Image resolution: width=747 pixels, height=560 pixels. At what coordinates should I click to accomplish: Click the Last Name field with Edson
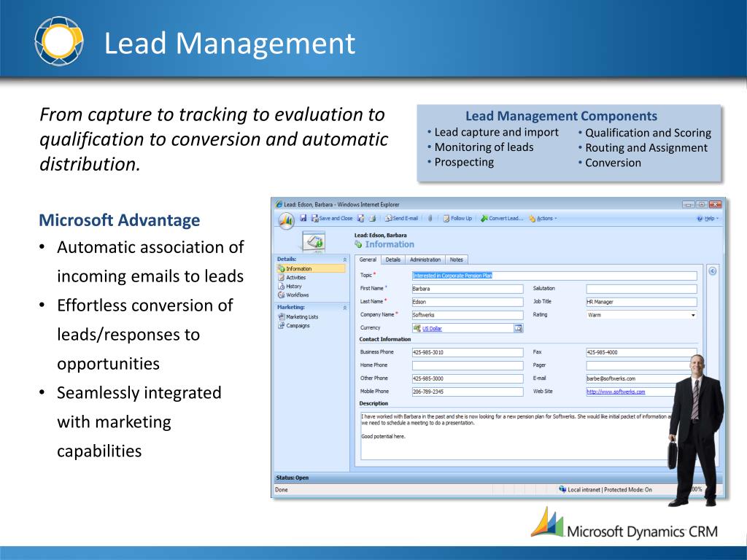coord(468,302)
